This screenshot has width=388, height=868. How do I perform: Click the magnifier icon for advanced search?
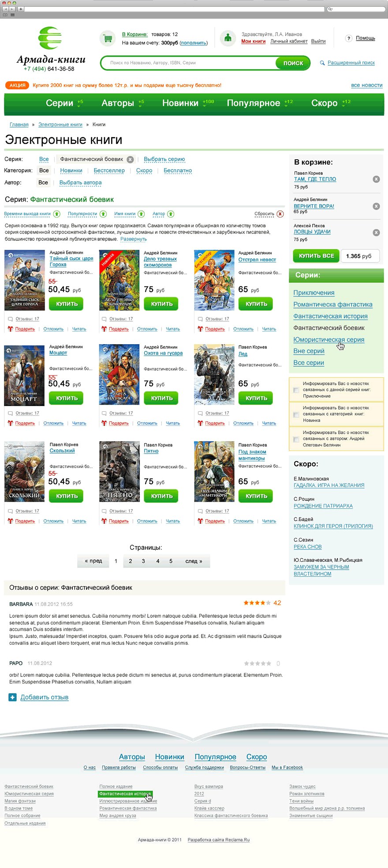pyautogui.click(x=322, y=63)
